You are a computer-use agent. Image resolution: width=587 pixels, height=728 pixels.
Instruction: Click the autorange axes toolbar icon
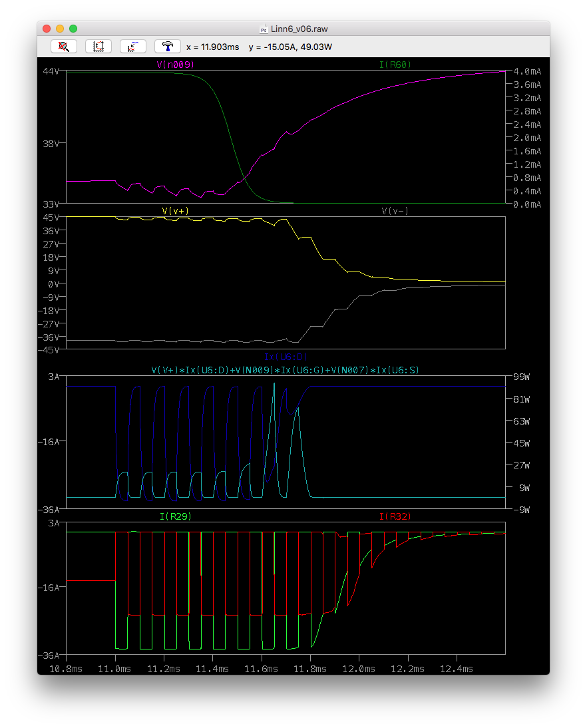click(98, 47)
